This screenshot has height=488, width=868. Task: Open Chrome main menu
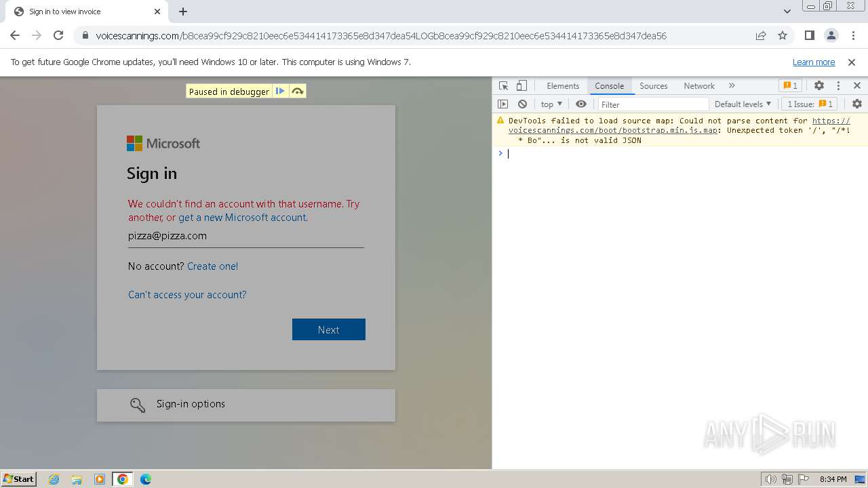(852, 35)
